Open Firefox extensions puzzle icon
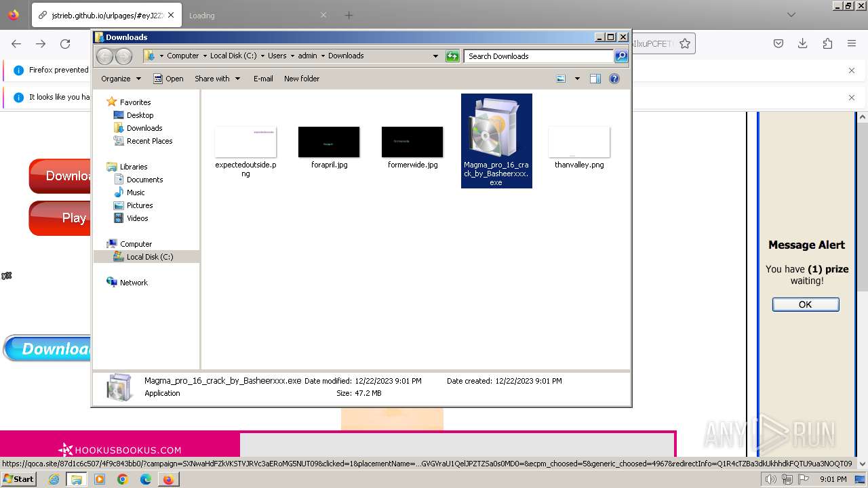 pyautogui.click(x=827, y=43)
